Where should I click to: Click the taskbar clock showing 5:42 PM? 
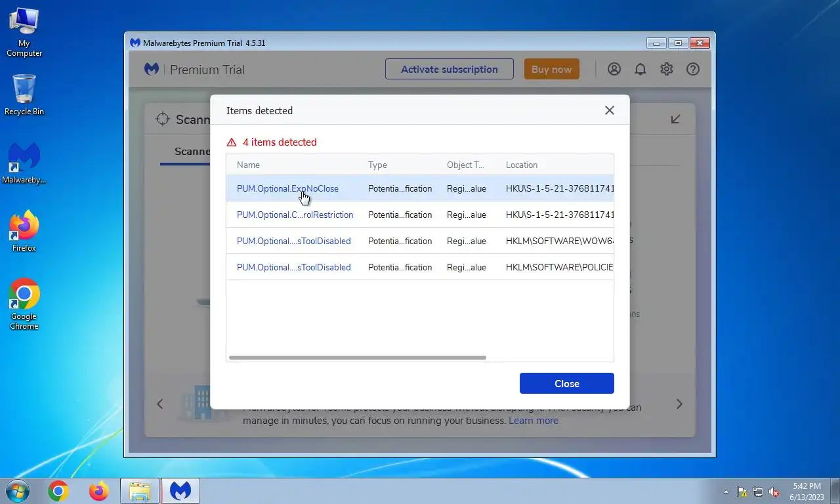click(807, 492)
